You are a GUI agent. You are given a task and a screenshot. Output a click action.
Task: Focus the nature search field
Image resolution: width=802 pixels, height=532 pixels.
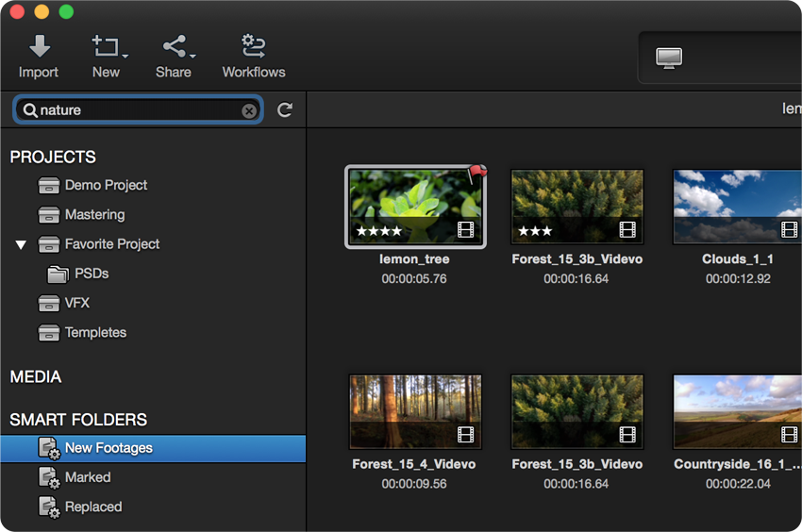137,110
